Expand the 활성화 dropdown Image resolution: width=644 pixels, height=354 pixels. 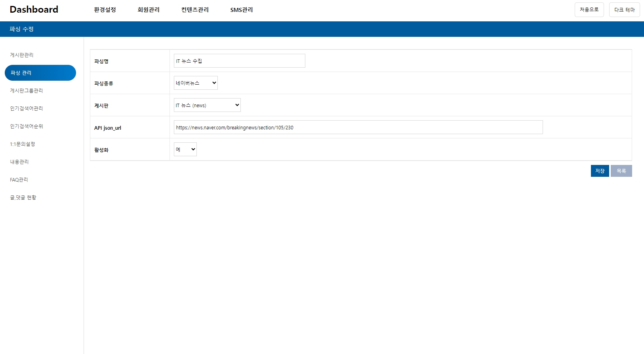[x=185, y=150]
